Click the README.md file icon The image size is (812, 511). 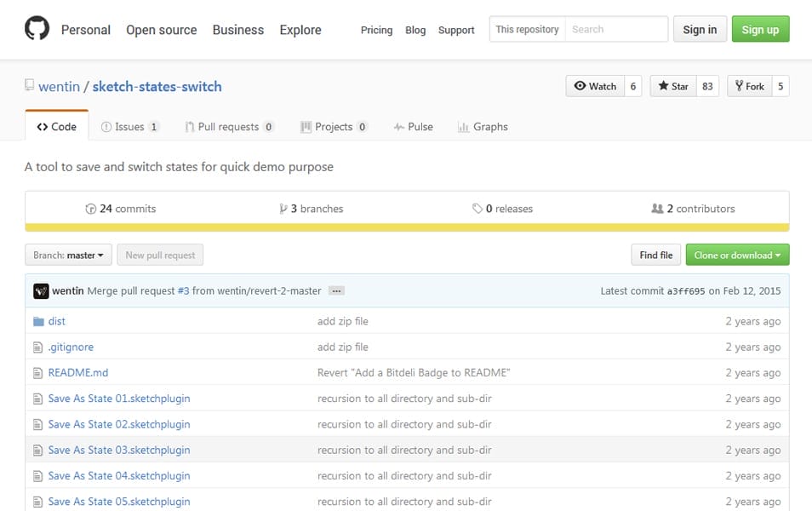(37, 373)
